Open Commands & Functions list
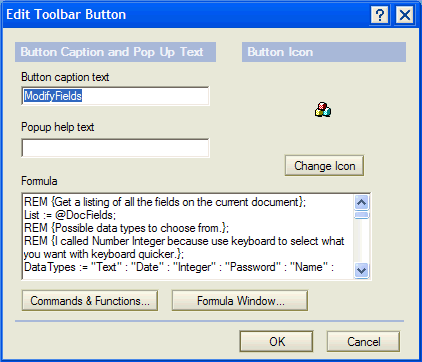 click(x=90, y=301)
